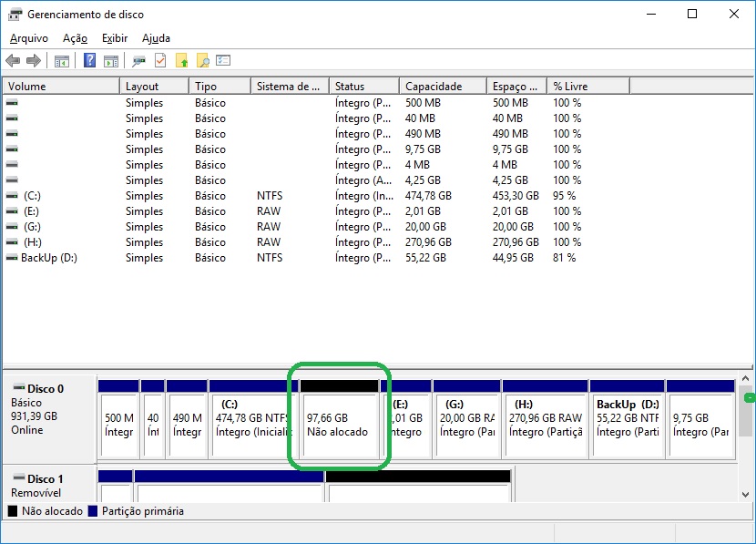The width and height of the screenshot is (756, 544).
Task: Click the green up-arrow toolbar icon
Action: [182, 61]
